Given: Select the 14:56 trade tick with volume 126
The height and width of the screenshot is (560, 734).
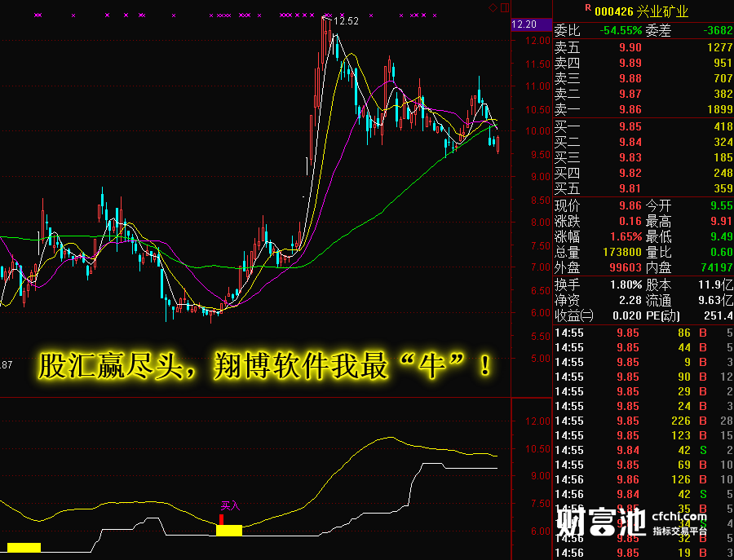Looking at the screenshot, I should (x=643, y=479).
